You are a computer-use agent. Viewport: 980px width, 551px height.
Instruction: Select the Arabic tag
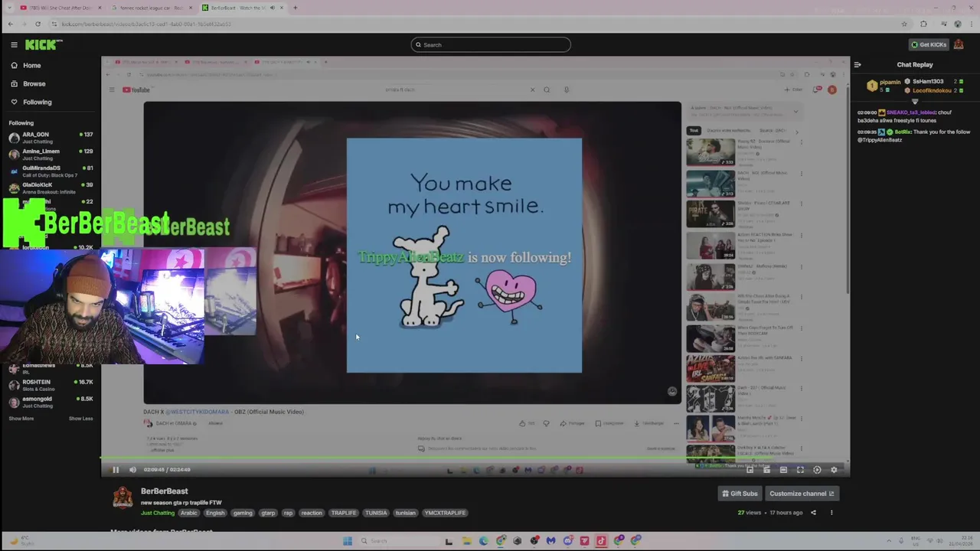click(x=189, y=513)
